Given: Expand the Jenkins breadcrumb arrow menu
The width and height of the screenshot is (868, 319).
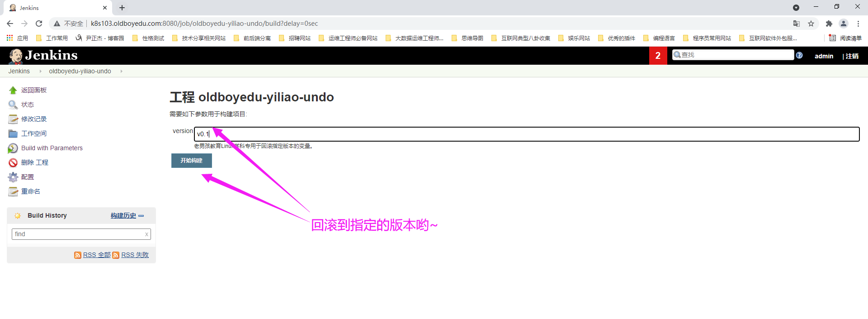Looking at the screenshot, I should pos(40,71).
